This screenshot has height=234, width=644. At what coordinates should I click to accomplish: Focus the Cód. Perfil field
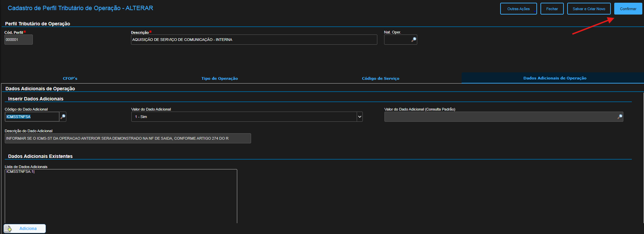[x=19, y=40]
